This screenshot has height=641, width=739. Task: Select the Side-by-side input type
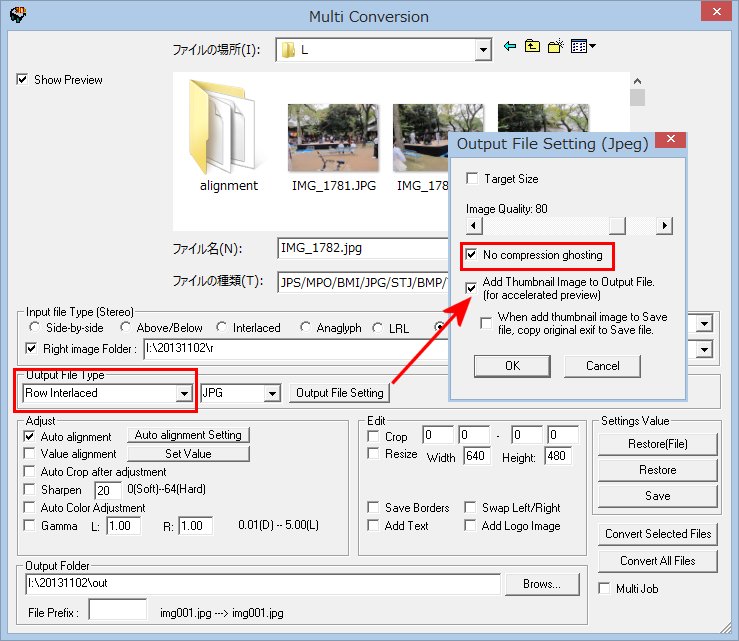(x=36, y=328)
